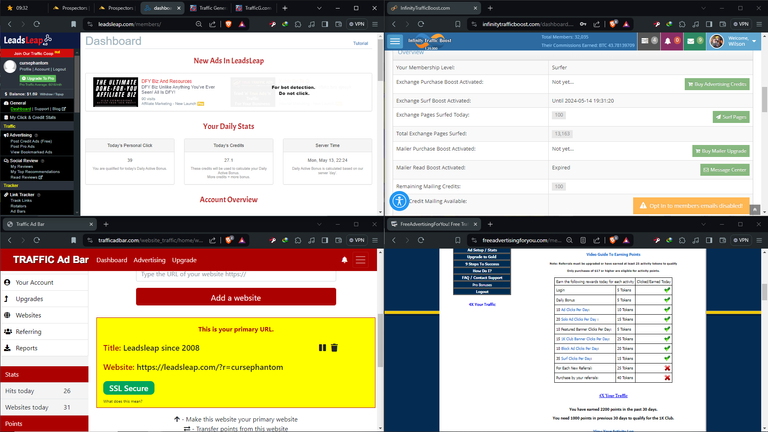Viewport: 768px width, 432px height.
Task: Expand the Social Review section
Action: click(24, 161)
